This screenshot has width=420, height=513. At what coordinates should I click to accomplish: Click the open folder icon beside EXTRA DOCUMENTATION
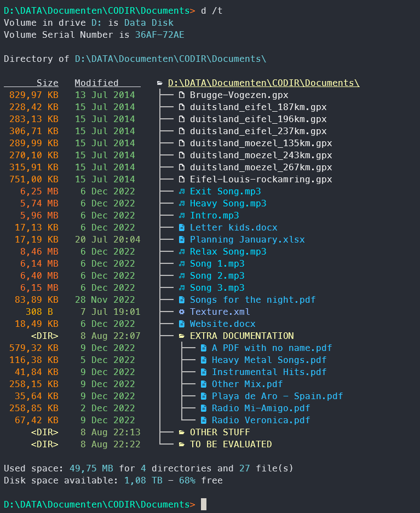tap(182, 336)
